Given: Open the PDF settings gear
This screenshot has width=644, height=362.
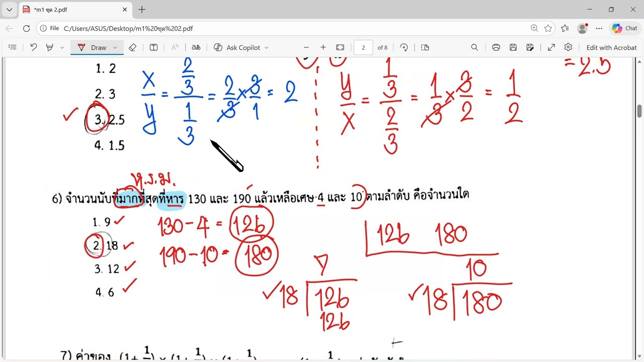Looking at the screenshot, I should point(568,47).
